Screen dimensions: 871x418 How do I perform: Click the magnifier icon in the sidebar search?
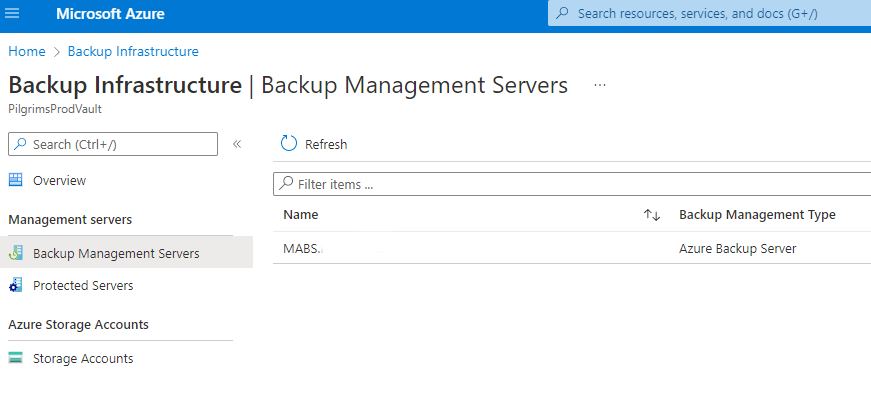(20, 144)
